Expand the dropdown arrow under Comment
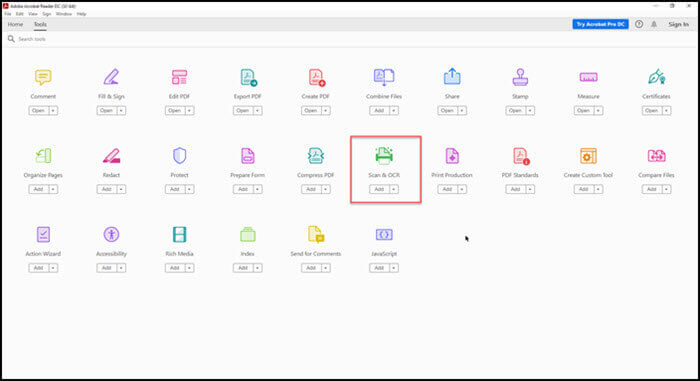 [53, 110]
